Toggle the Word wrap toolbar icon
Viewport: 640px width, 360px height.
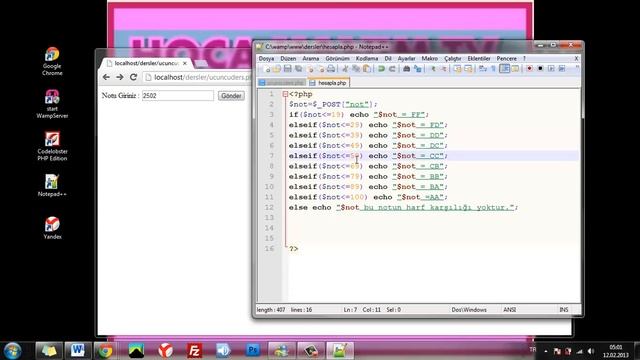[482, 69]
